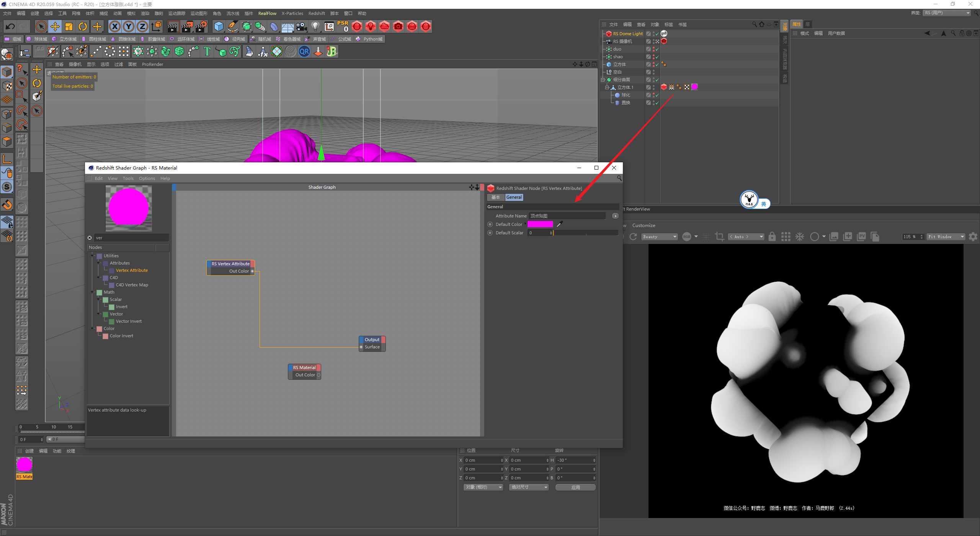Select the magenta material tag on 立方体.1

(x=694, y=87)
